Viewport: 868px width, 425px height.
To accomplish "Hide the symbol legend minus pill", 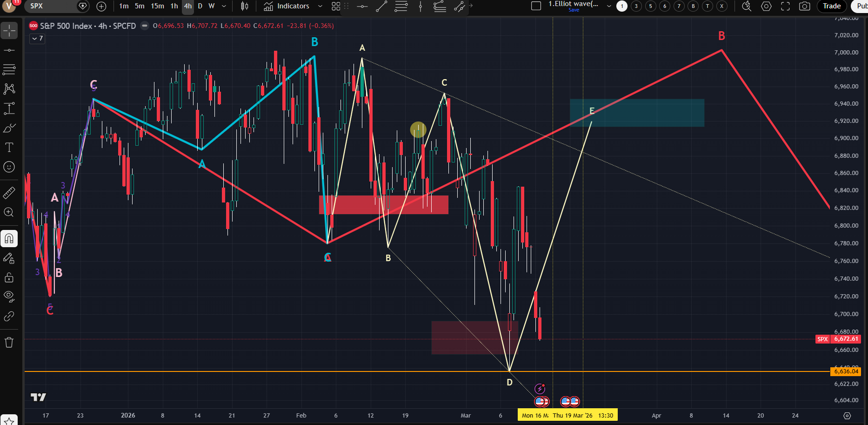I will coord(145,26).
